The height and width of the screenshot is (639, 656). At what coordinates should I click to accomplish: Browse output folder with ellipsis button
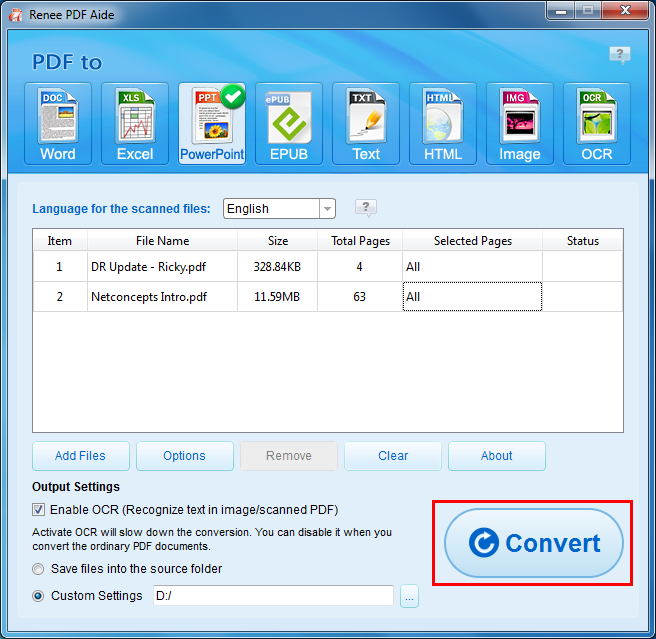coord(409,597)
